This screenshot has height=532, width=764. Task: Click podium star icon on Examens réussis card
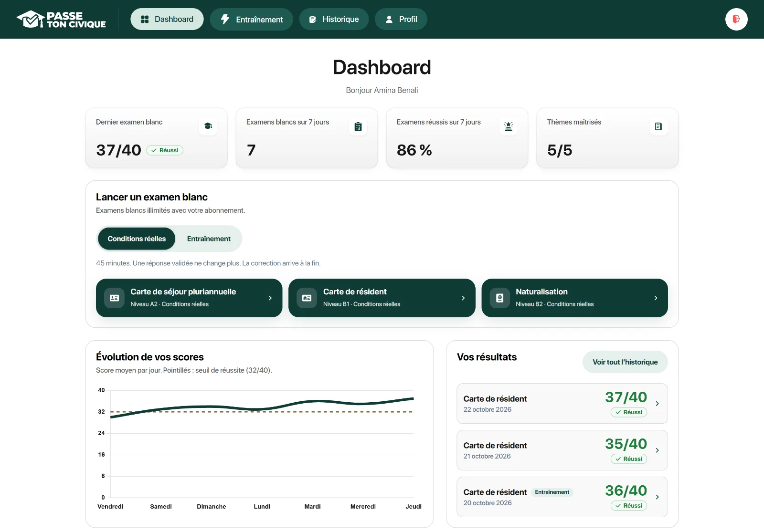(x=509, y=126)
